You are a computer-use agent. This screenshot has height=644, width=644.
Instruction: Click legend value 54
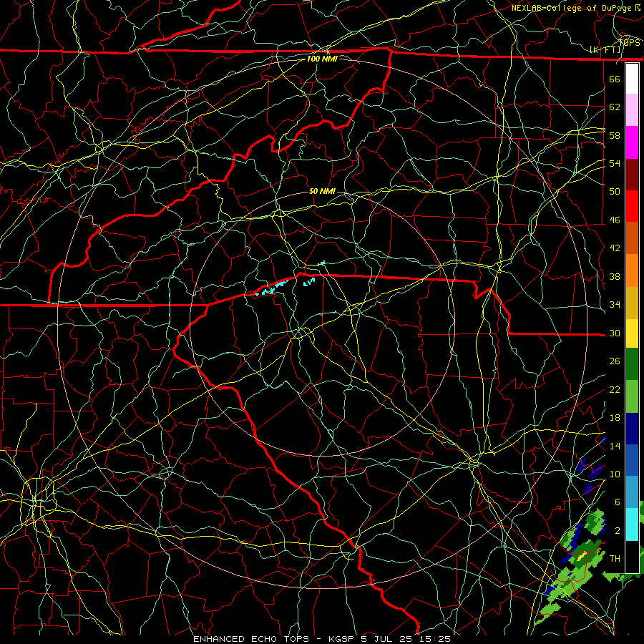[615, 163]
